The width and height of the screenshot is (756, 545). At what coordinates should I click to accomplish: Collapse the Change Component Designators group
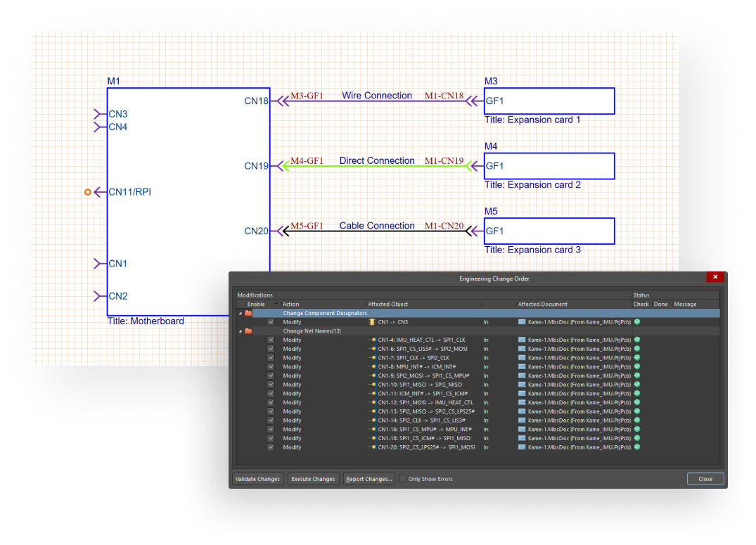[239, 313]
